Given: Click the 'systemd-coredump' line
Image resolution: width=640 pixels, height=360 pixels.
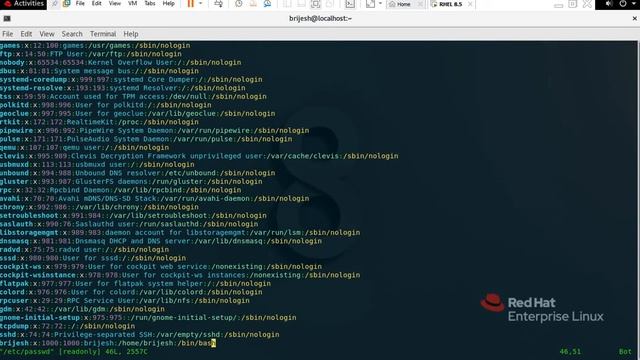Looking at the screenshot, I should (131, 80).
